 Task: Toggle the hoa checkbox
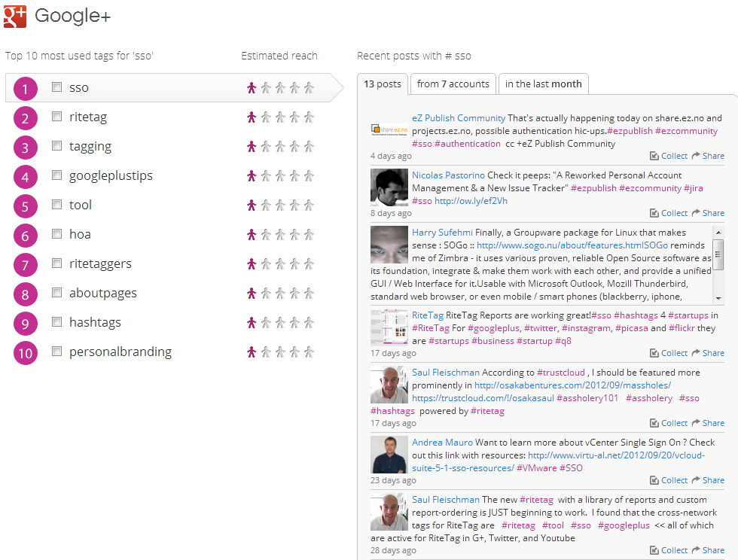(x=57, y=234)
